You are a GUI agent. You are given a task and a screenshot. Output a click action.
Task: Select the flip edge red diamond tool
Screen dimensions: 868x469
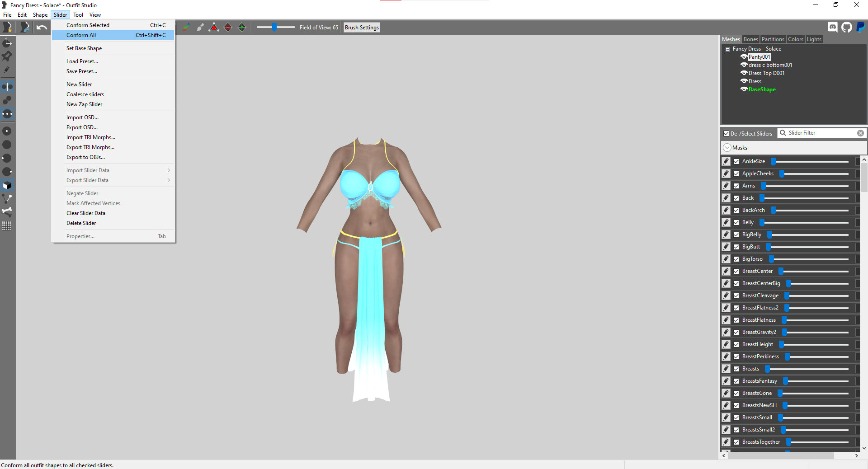click(228, 28)
